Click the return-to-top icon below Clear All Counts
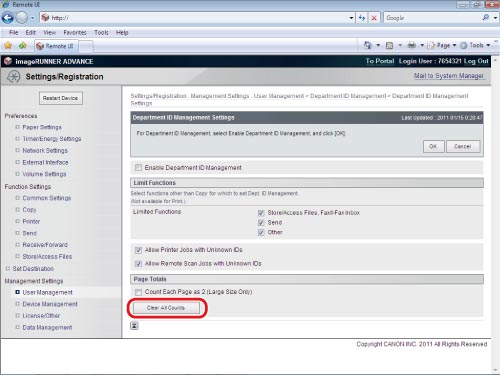 [134, 326]
